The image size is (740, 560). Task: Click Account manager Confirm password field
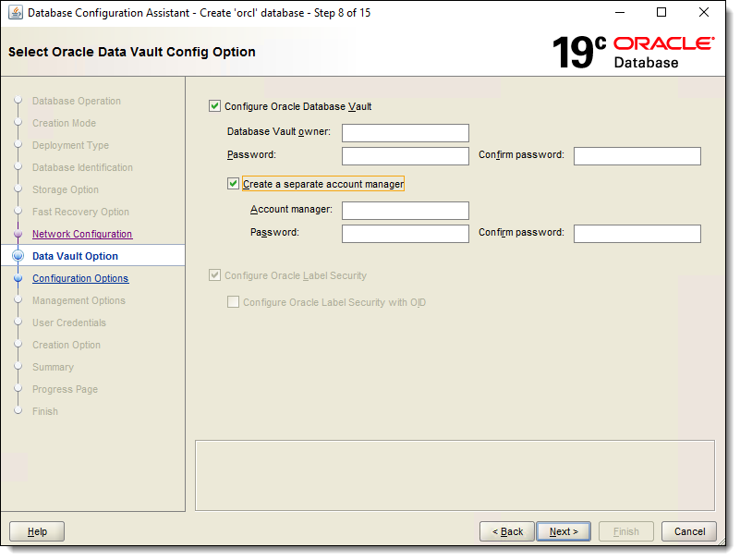pos(637,233)
